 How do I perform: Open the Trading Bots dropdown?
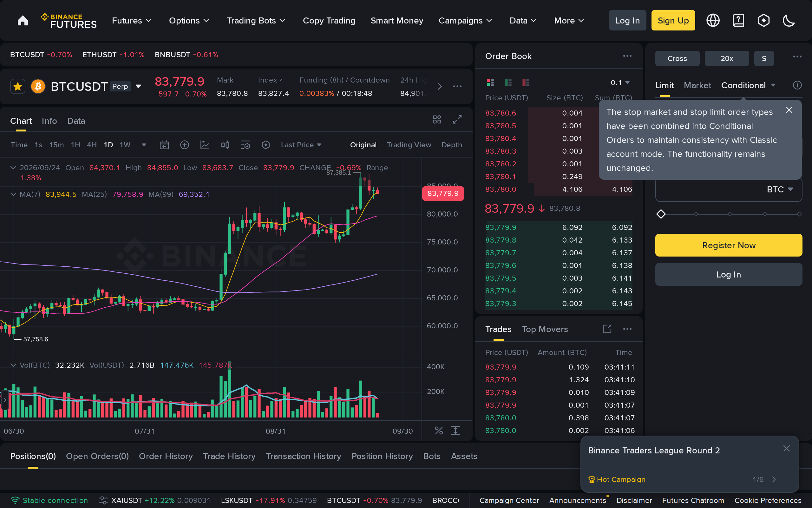tap(256, 21)
